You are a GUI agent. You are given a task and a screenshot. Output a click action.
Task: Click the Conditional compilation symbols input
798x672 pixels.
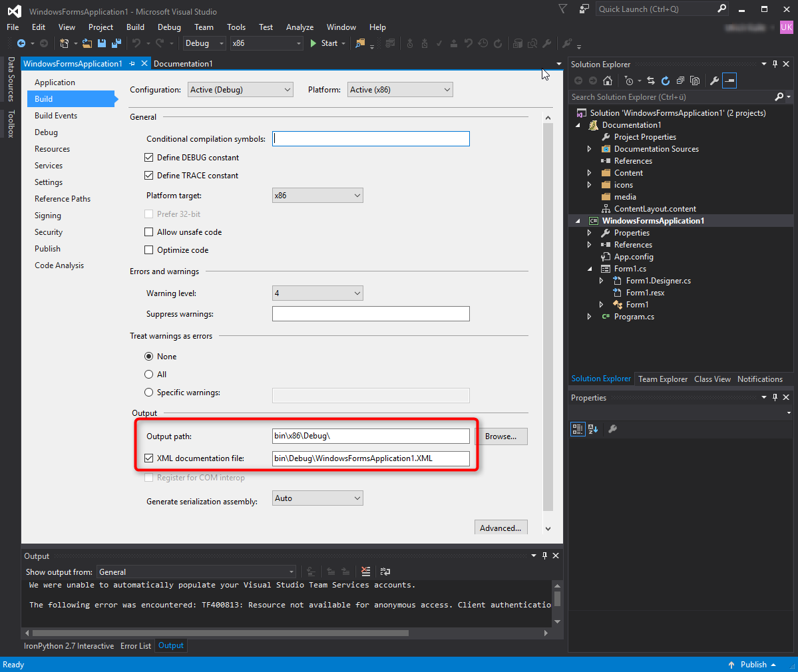coord(371,139)
